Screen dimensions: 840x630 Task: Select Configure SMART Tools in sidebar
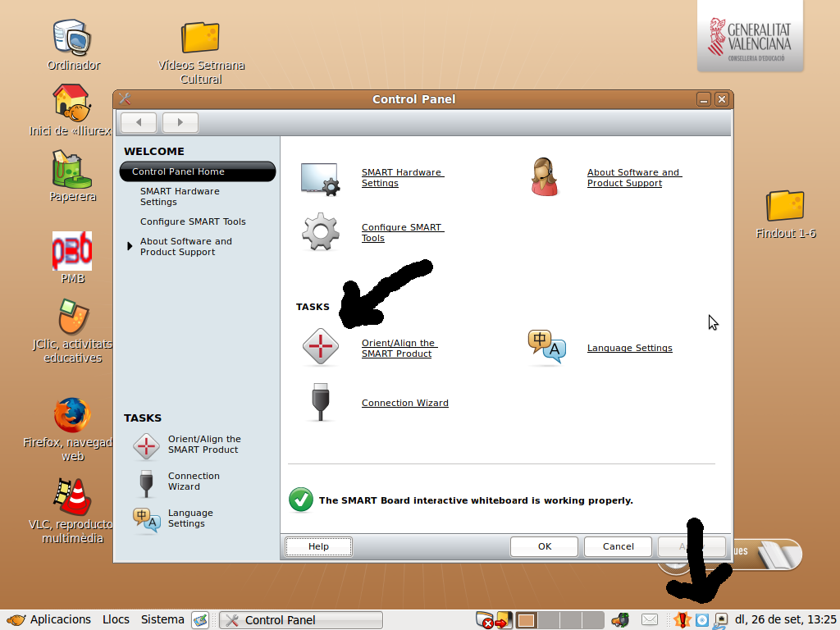pos(193,221)
